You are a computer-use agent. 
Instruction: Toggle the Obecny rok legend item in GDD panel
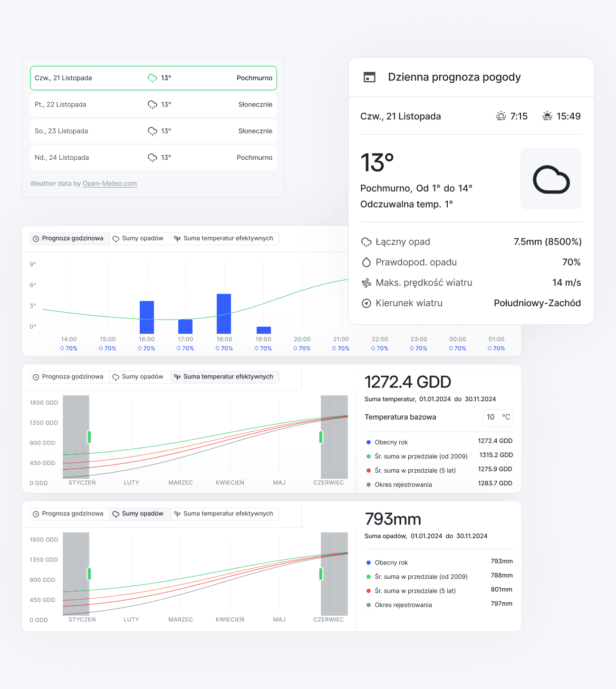tap(391, 442)
